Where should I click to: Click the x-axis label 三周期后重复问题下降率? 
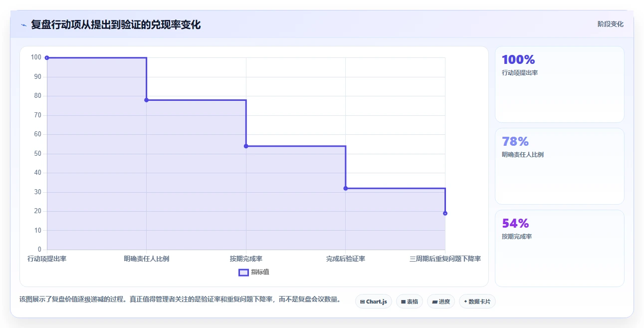(x=445, y=259)
